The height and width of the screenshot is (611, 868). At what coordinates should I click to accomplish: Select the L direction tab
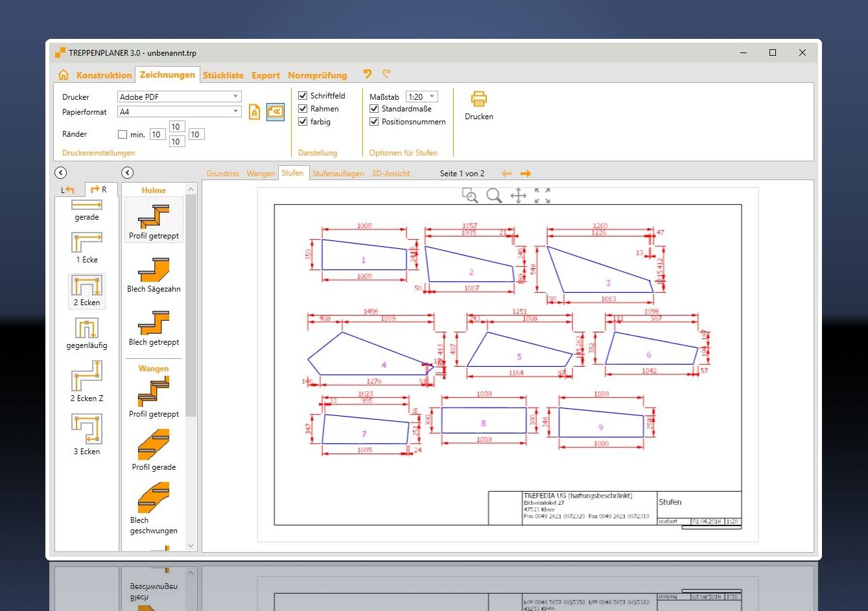[x=69, y=190]
